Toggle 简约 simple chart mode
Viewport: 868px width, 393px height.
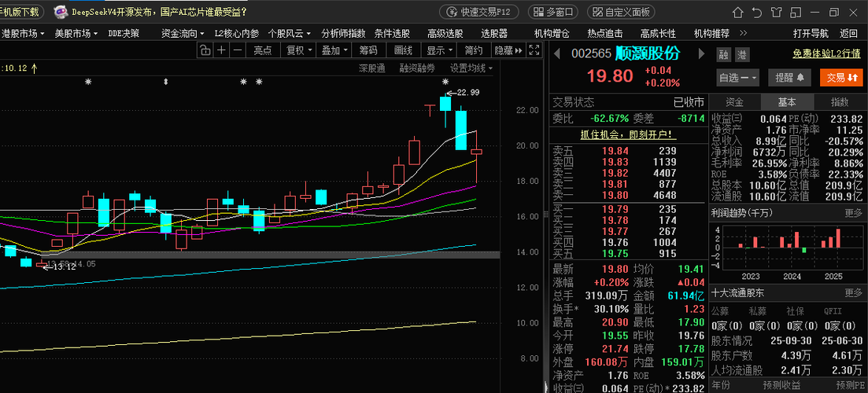(x=474, y=51)
